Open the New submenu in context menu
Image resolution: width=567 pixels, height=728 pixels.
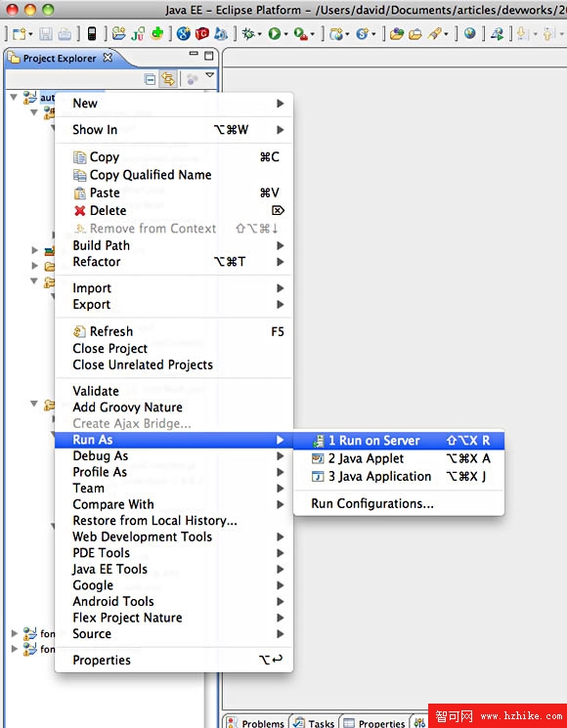[174, 103]
